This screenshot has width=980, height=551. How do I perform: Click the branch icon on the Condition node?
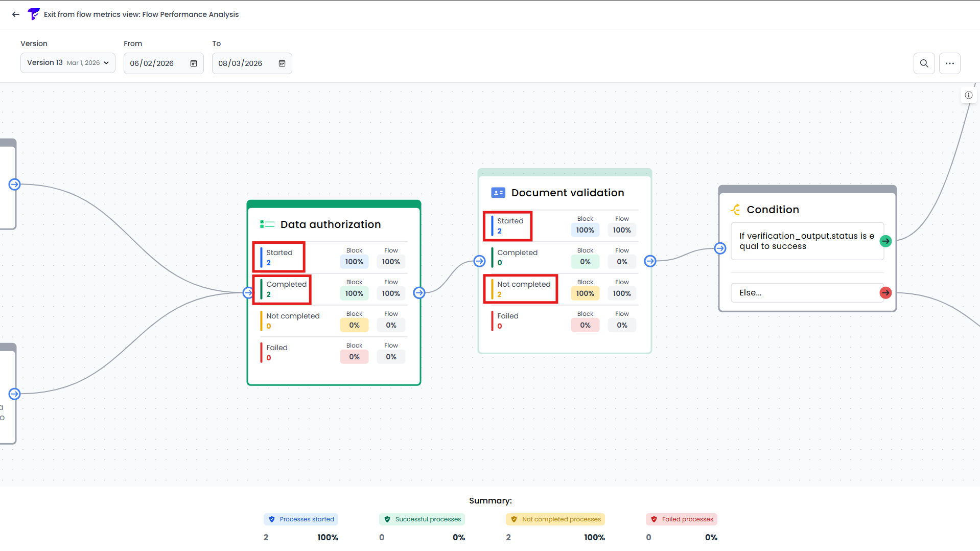pos(736,209)
